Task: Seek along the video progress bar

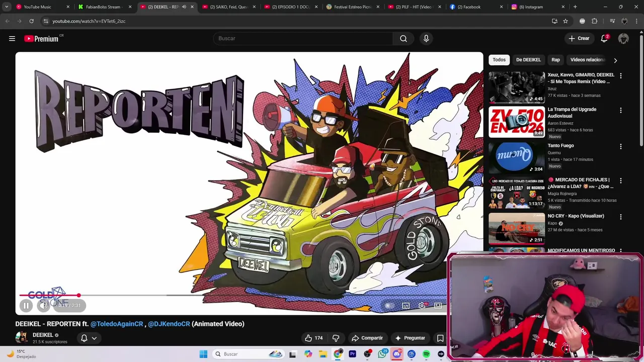Action: (x=249, y=295)
